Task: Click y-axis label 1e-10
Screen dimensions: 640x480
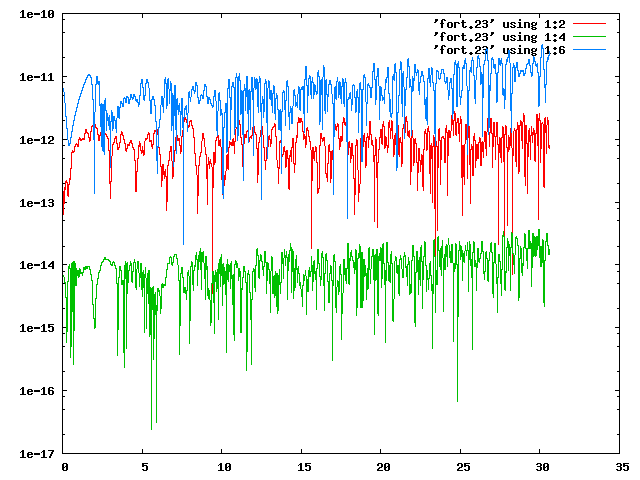Action: coord(37,14)
